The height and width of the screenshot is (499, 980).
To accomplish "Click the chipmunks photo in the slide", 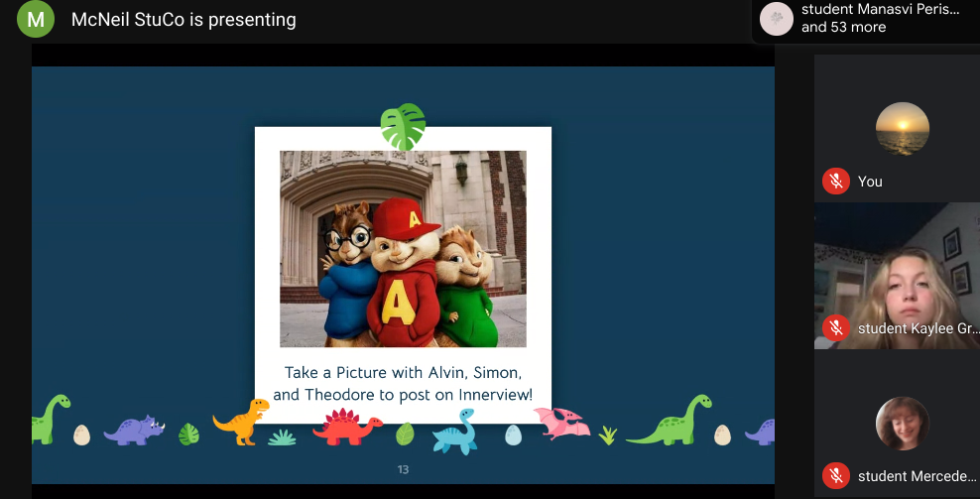I will pos(403,249).
